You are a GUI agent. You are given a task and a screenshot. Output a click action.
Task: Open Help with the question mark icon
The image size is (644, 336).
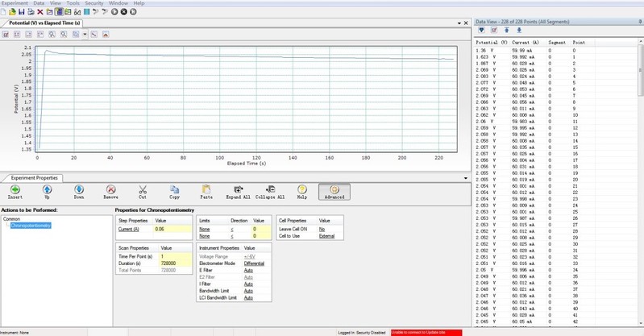click(x=302, y=190)
